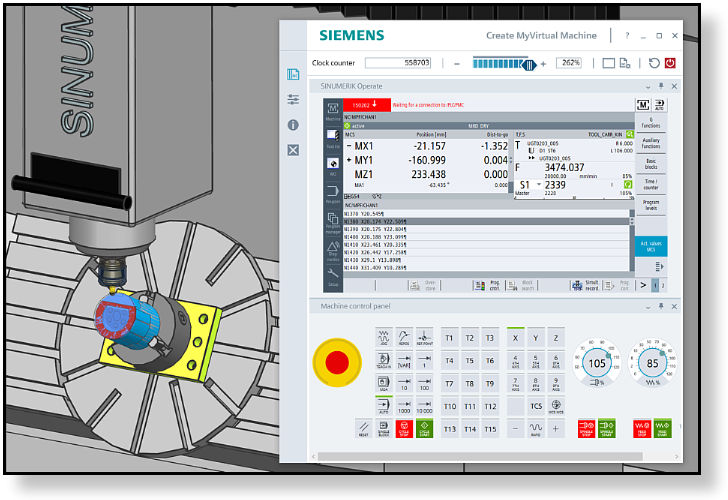Select the Time / counter softkey
The image size is (728, 500).
click(650, 184)
